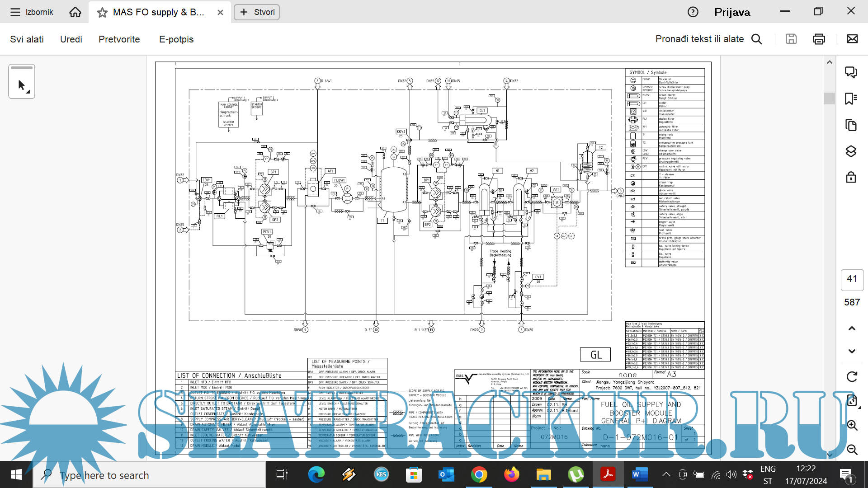Image resolution: width=868 pixels, height=488 pixels.
Task: Print the document using printer icon
Action: 819,39
